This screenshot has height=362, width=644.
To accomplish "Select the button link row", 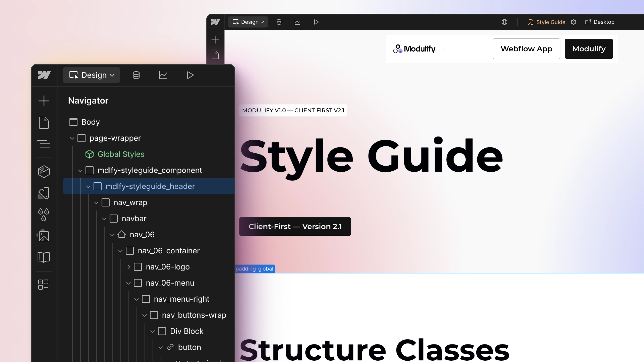I will click(x=148, y=347).
